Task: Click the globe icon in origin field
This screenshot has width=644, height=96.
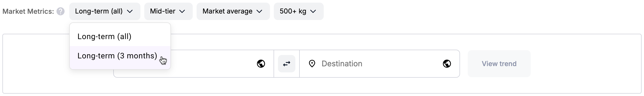Action: [x=261, y=64]
